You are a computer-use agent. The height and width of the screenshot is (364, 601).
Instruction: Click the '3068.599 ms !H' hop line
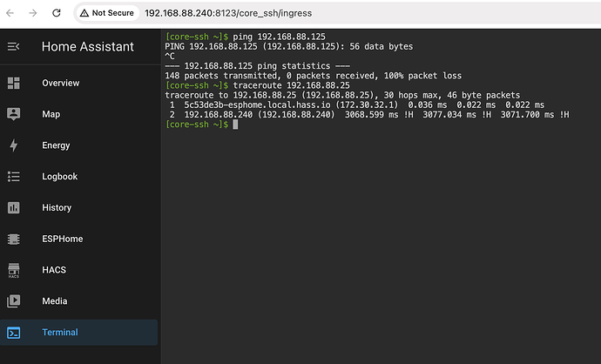(369, 115)
